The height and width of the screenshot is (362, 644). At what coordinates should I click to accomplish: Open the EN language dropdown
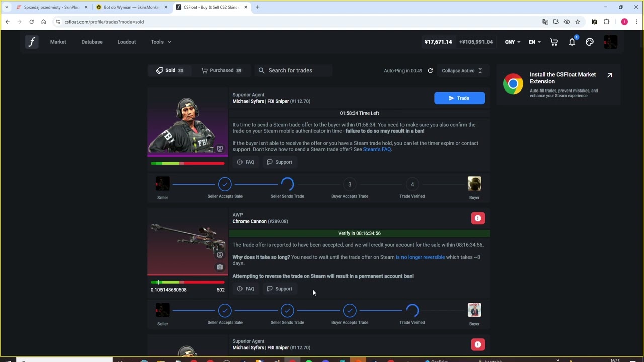(534, 42)
